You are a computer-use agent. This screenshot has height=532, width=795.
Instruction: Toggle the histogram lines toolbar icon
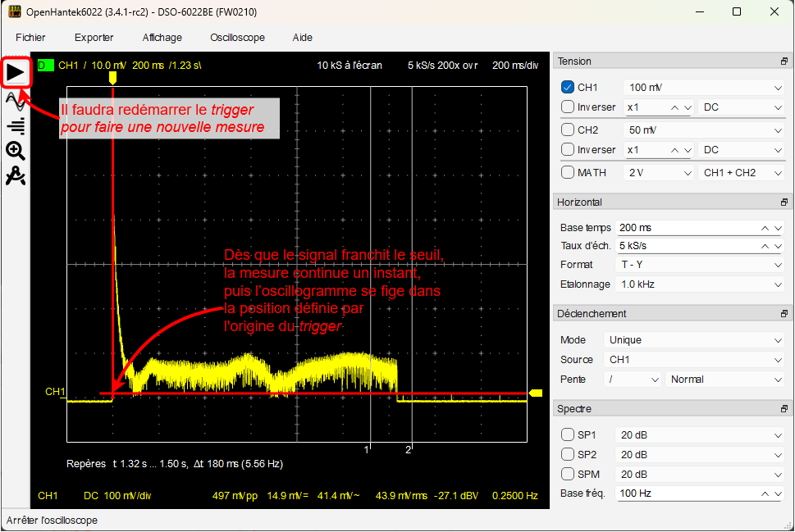(x=16, y=126)
